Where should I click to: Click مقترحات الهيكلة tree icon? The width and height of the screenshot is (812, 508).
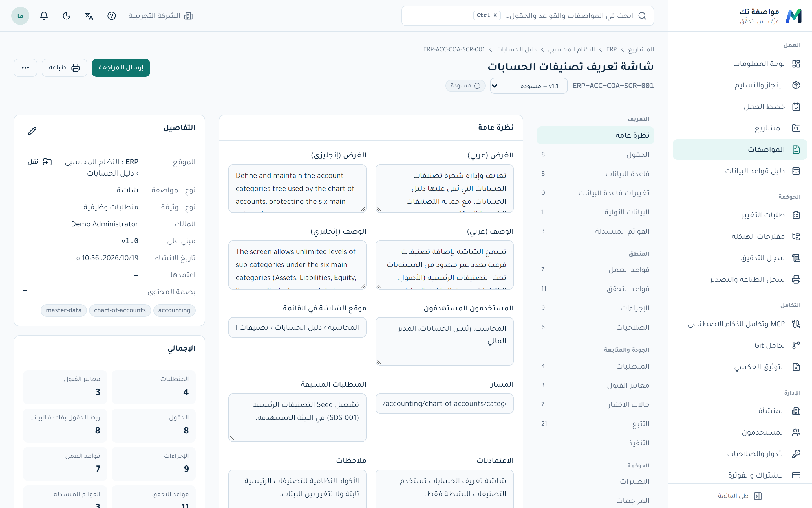coord(796,237)
